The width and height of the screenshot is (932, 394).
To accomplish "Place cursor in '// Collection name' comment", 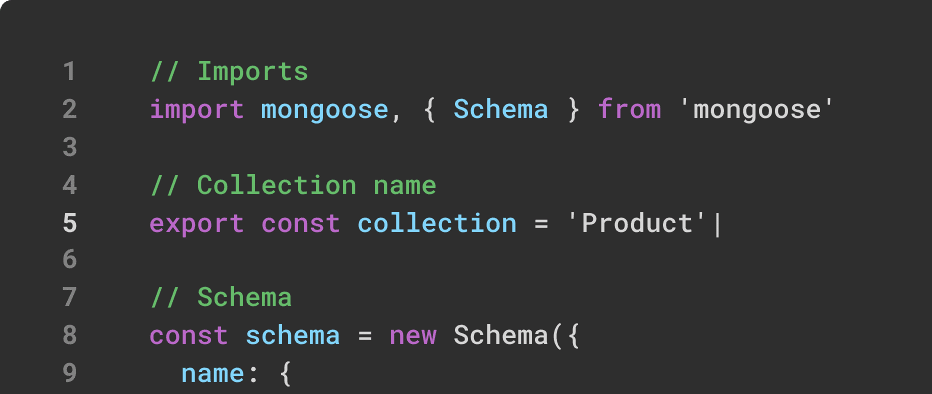I will click(293, 185).
